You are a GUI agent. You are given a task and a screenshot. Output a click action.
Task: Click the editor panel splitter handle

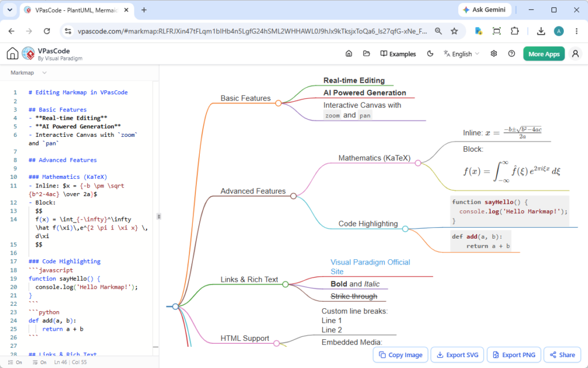(159, 216)
